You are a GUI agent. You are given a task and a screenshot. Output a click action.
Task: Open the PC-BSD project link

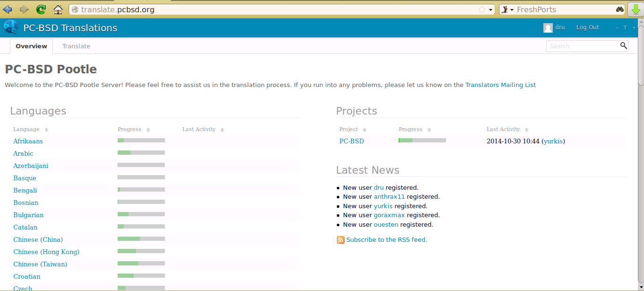[x=352, y=141]
